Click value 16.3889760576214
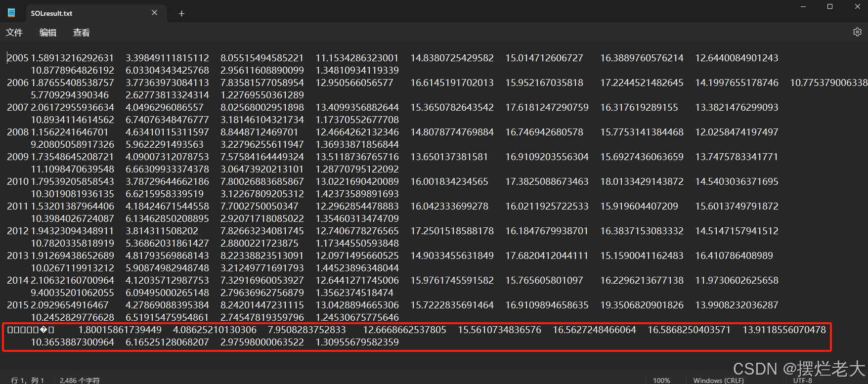The width and height of the screenshot is (868, 384). coord(642,58)
